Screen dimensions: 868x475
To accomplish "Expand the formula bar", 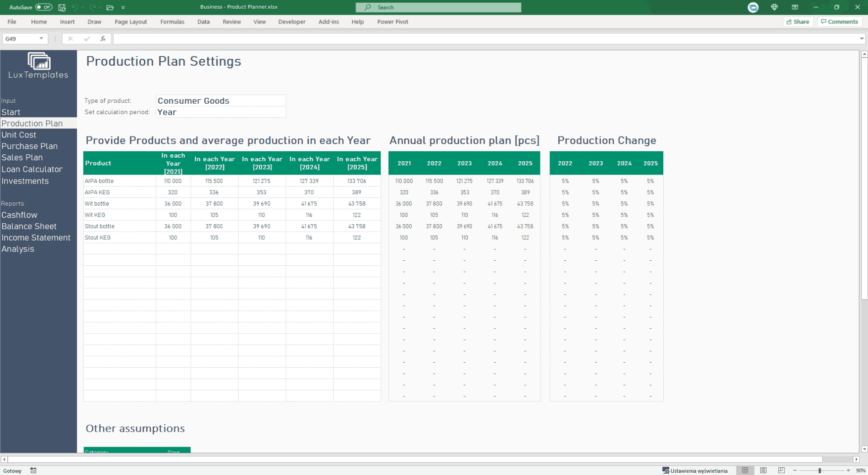I will pos(862,39).
